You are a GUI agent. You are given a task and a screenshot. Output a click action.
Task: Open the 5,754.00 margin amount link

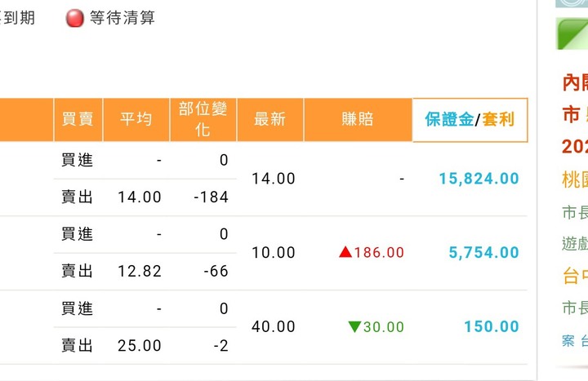(x=483, y=252)
